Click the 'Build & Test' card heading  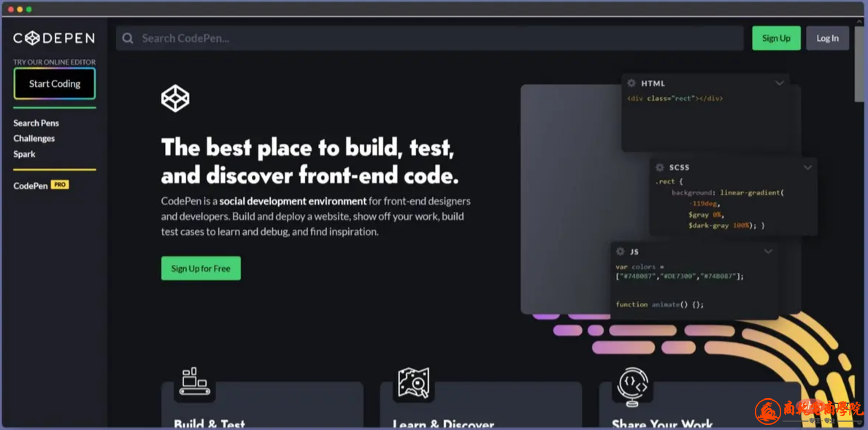click(210, 424)
